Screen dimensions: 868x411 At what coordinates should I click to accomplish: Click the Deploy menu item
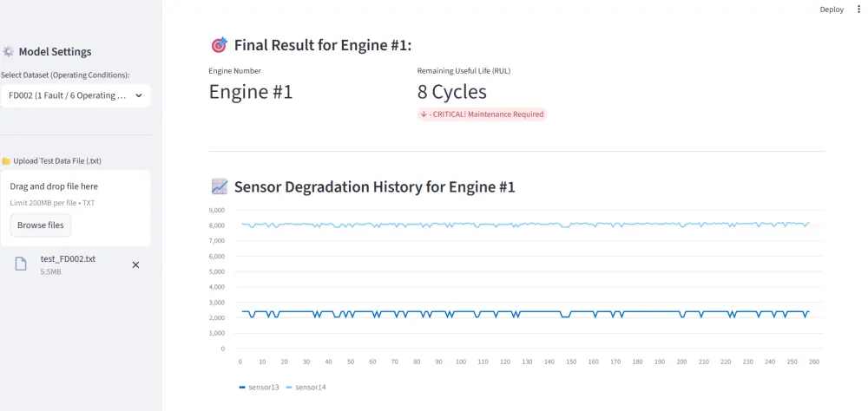tap(831, 10)
